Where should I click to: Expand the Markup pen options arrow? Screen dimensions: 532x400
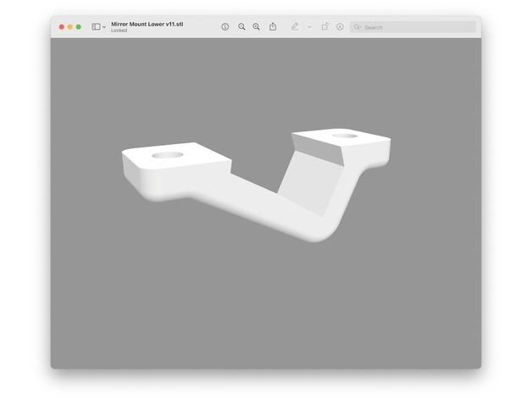click(309, 27)
